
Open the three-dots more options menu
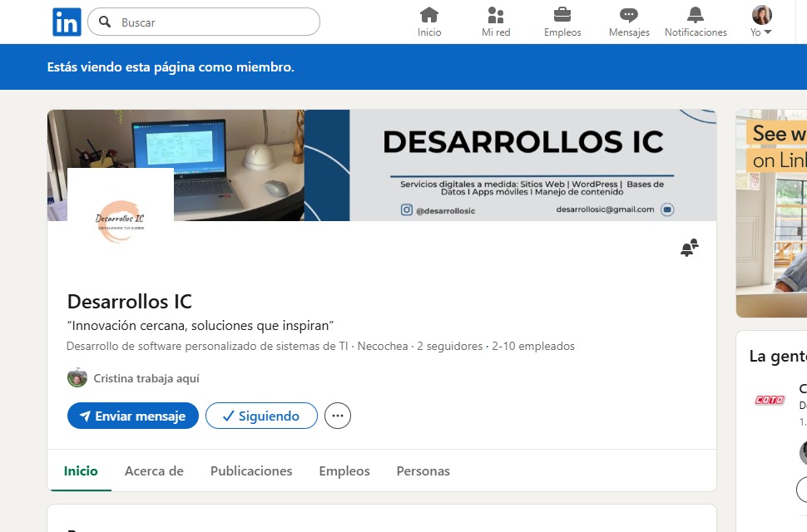pyautogui.click(x=337, y=416)
